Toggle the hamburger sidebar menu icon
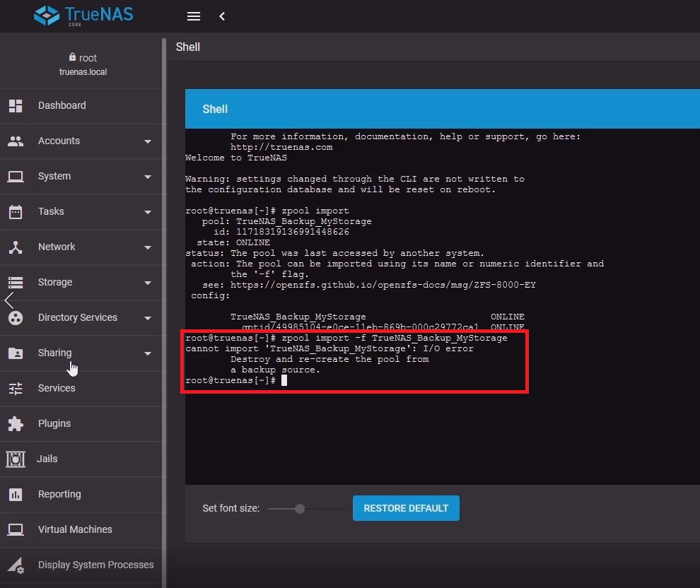The width and height of the screenshot is (700, 588). (x=193, y=16)
